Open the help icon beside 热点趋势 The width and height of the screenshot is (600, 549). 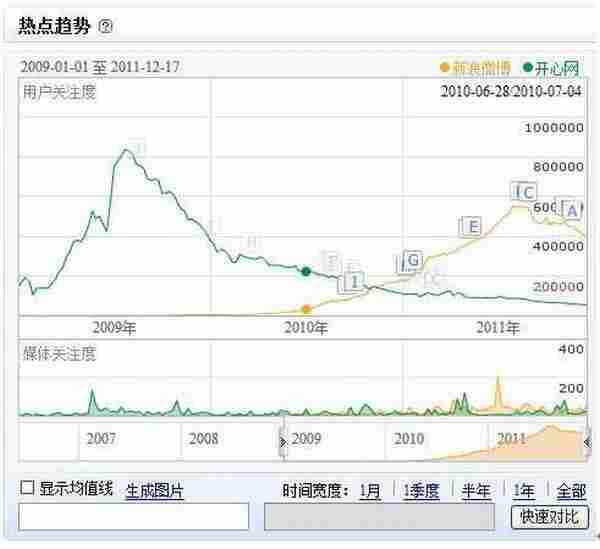click(x=105, y=26)
